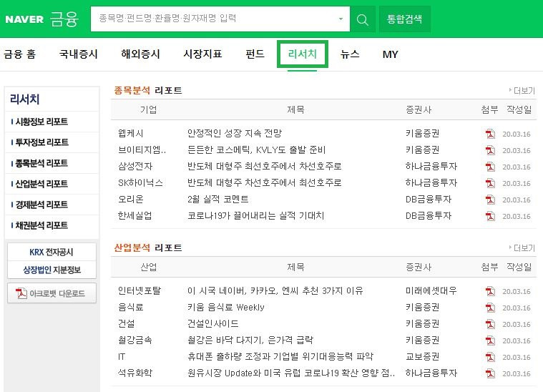Open PDF attachment for 브이티지엠 report
543x392 pixels.
coord(490,150)
